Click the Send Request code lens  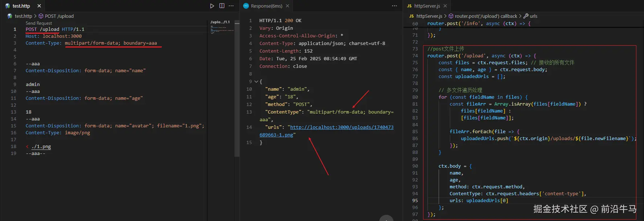tap(39, 23)
